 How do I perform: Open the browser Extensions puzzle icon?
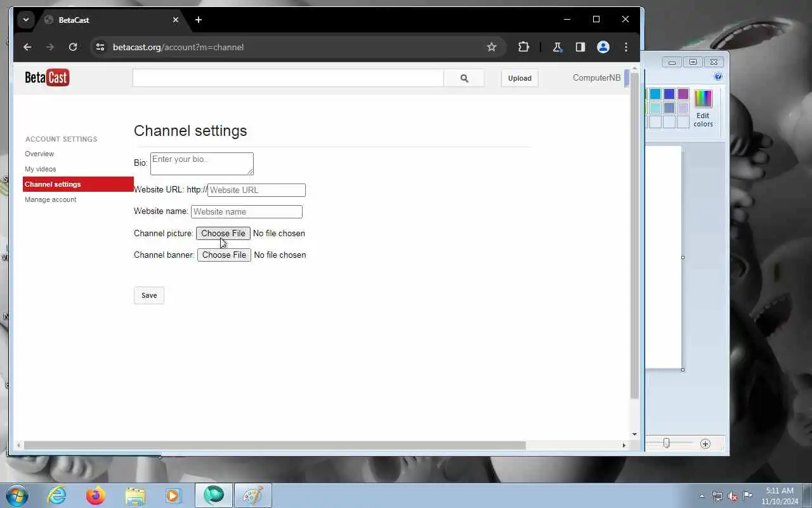[x=523, y=47]
